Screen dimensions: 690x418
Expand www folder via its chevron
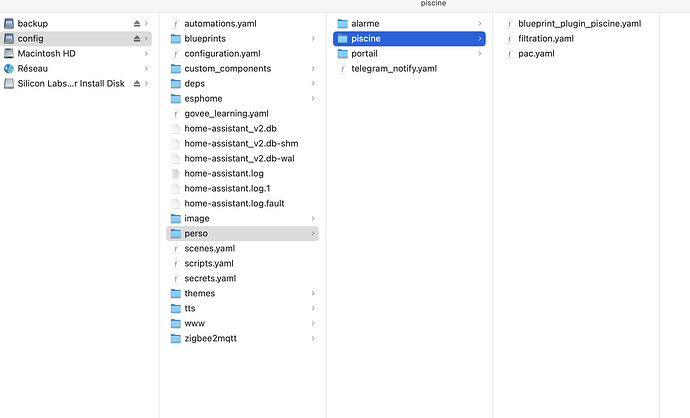(313, 323)
